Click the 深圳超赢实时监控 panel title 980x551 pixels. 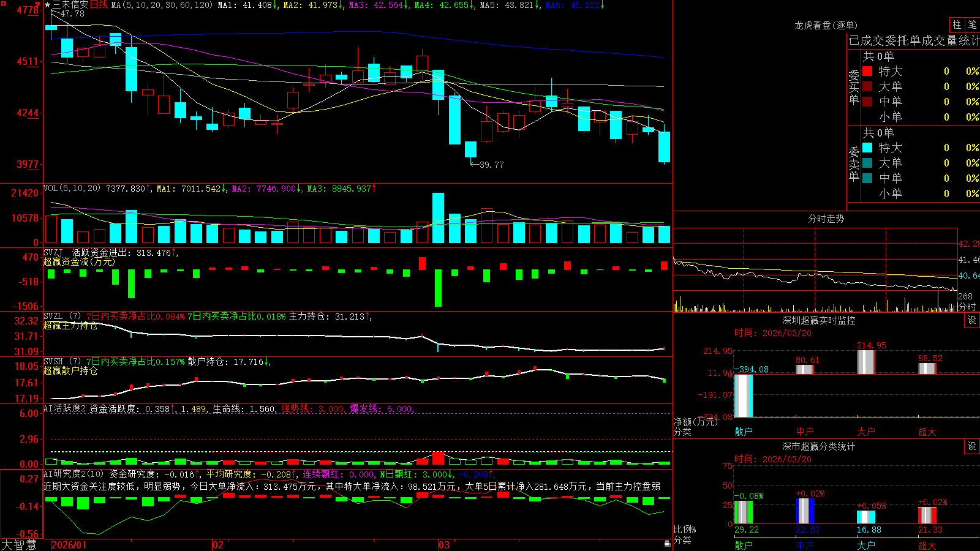coord(818,320)
